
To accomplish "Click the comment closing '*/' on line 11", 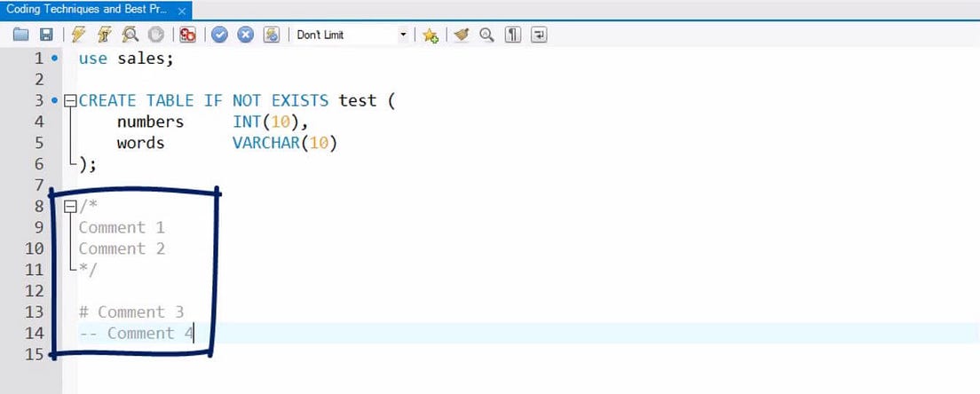I will pos(88,270).
